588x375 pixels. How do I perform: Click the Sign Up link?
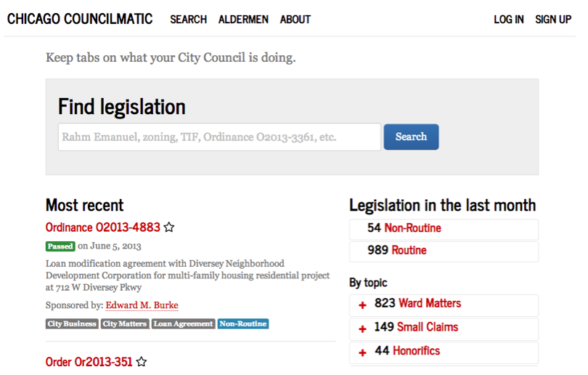point(553,20)
